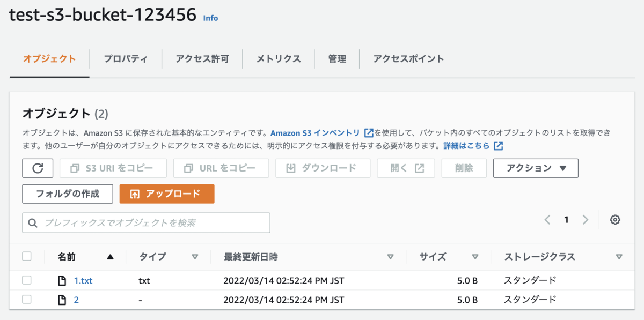The width and height of the screenshot is (644, 320).
Task: Click the Info link beside bucket name
Action: (210, 18)
